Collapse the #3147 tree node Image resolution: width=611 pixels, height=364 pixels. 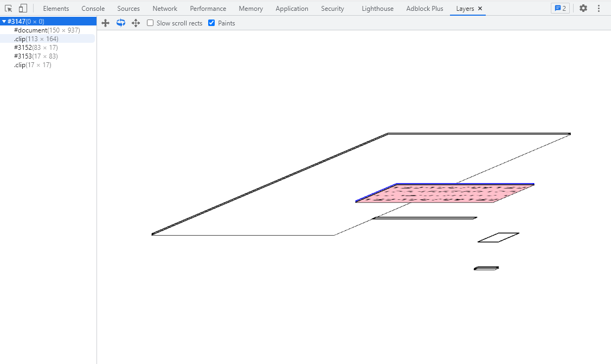(x=4, y=22)
